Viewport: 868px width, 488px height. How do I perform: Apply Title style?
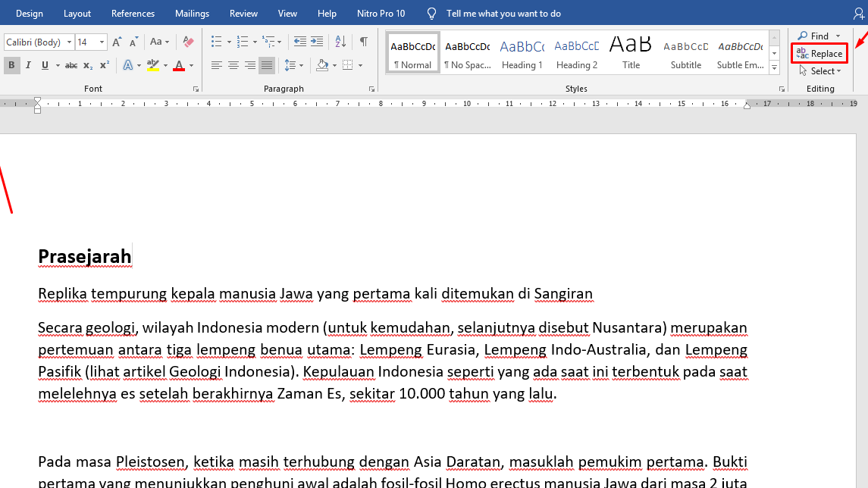(631, 52)
